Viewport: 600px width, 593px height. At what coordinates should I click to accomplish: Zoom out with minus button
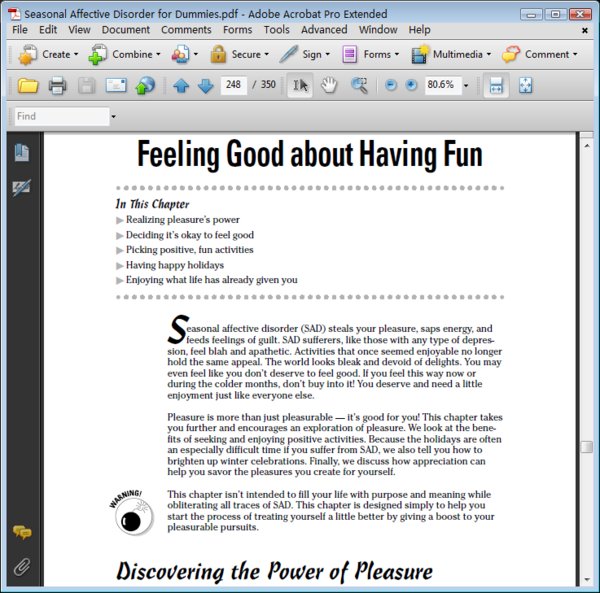click(x=391, y=85)
